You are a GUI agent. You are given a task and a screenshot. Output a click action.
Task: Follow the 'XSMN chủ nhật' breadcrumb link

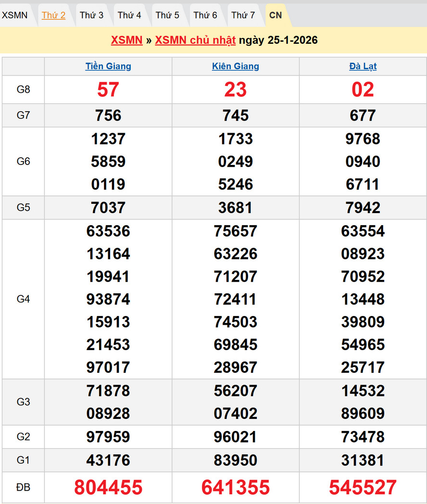[x=195, y=40]
